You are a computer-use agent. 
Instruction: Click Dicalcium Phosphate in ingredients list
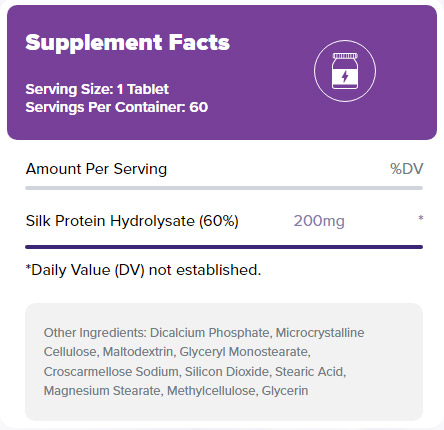210,333
